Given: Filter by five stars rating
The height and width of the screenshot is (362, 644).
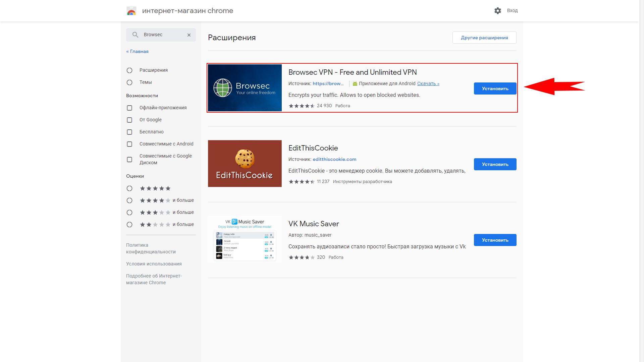Looking at the screenshot, I should point(129,188).
